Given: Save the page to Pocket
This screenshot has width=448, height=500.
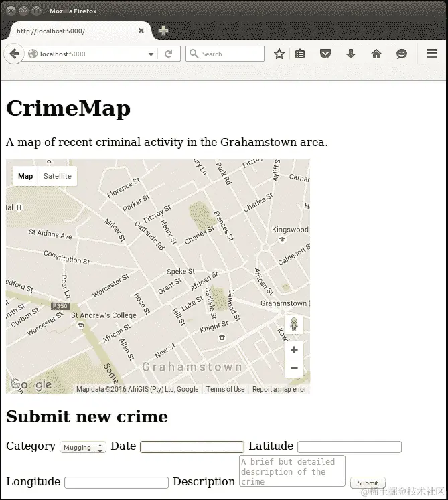Looking at the screenshot, I should 325,54.
